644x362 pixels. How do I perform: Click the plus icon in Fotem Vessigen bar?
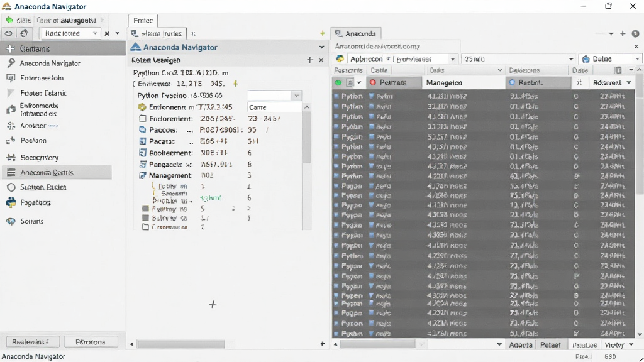pyautogui.click(x=309, y=60)
